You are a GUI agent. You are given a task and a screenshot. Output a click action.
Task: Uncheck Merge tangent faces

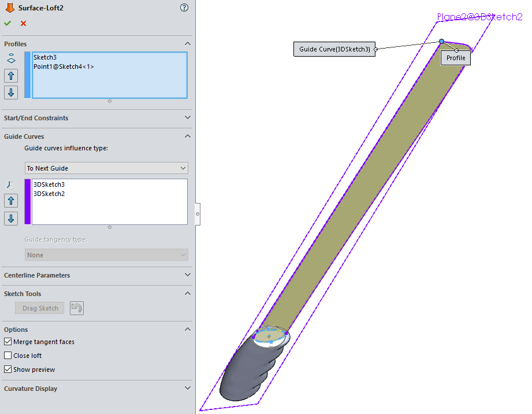click(8, 342)
